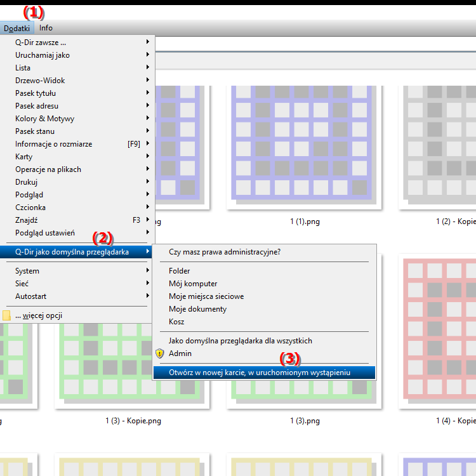Select the Podgląd menu entry
This screenshot has width=476, height=476.
[x=77, y=195]
